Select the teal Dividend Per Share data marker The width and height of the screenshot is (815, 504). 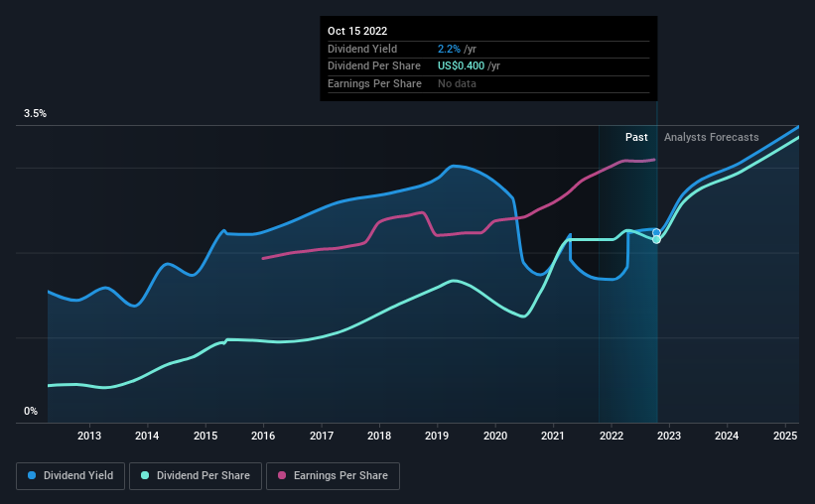656,239
